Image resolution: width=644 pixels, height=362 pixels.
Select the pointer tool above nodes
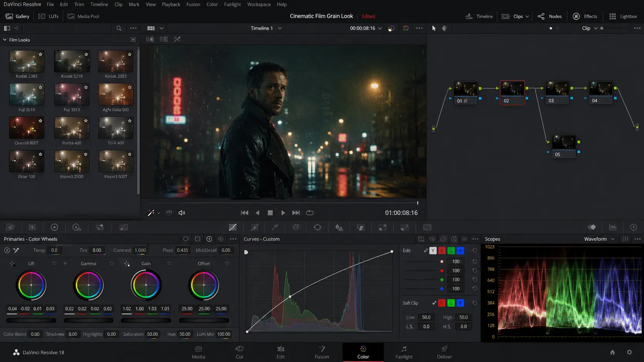click(434, 28)
